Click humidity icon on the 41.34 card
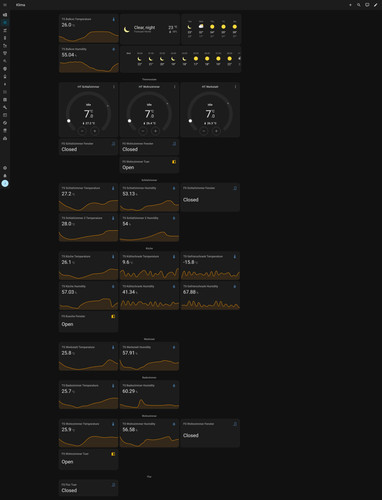The height and width of the screenshot is (500, 382). (174, 287)
